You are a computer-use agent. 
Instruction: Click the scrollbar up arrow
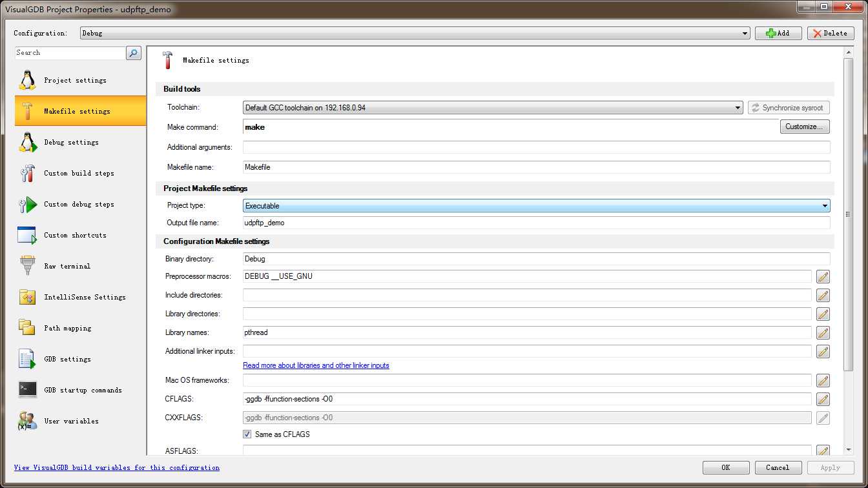pos(849,51)
